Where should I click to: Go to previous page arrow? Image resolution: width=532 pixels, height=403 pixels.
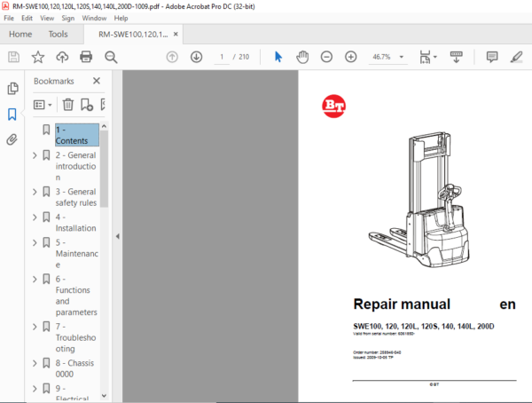[172, 57]
